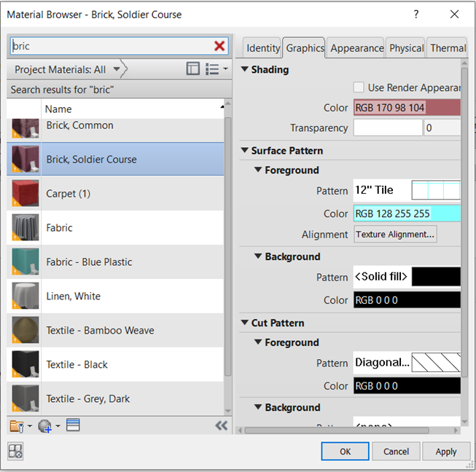Switch to the Appearance tab
Screen dimensions: 476x472
coord(356,48)
